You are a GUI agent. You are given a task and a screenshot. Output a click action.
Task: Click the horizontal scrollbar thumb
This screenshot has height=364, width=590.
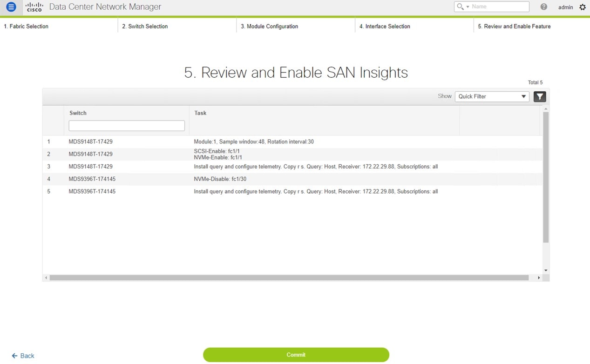[289, 277]
